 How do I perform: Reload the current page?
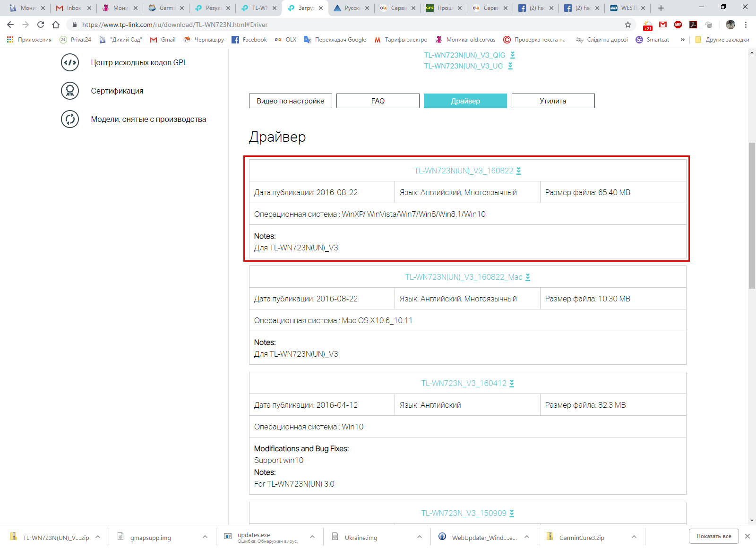(41, 25)
